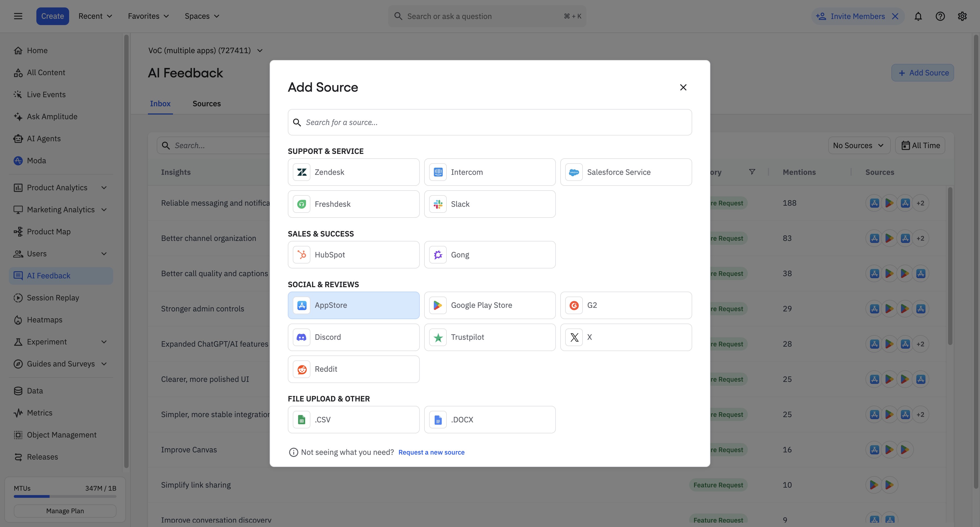980x527 pixels.
Task: Pick the HubSpot source icon
Action: [x=302, y=255]
